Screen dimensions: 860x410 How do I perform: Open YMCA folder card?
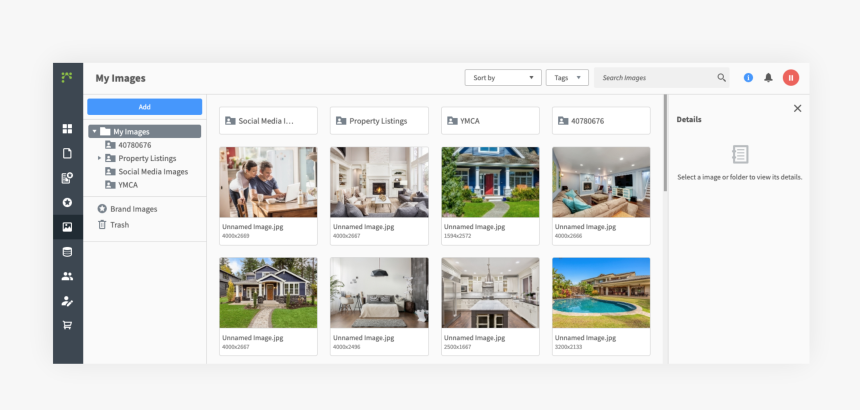[x=490, y=121]
